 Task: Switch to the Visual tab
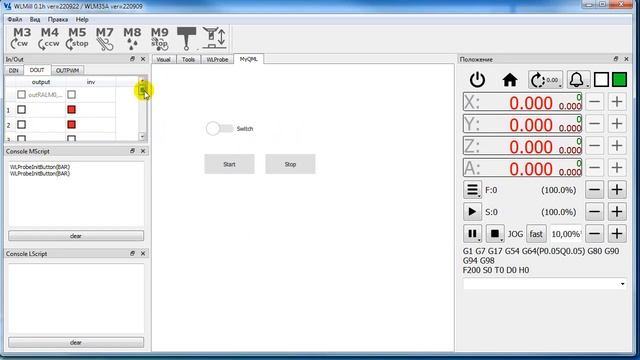pyautogui.click(x=164, y=60)
